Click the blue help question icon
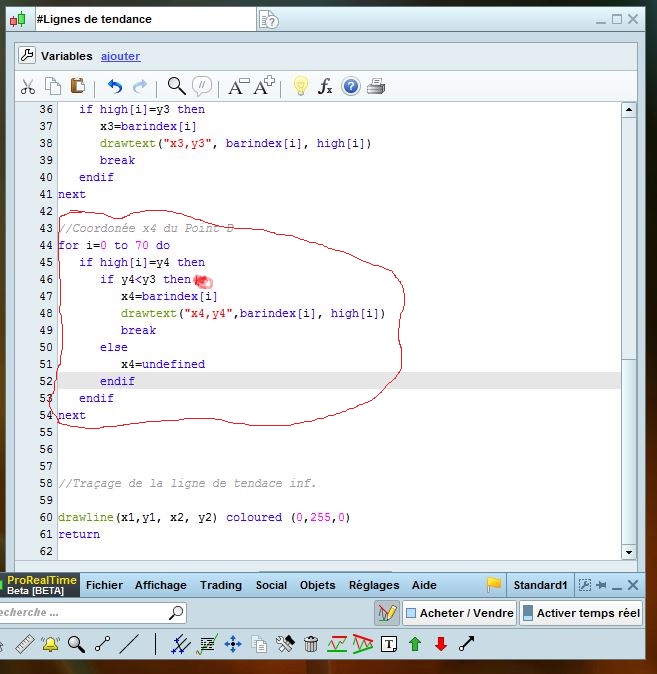The width and height of the screenshot is (657, 674). tap(350, 87)
